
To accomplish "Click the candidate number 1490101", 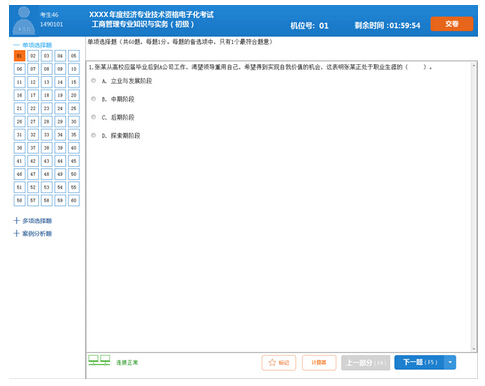I will (51, 24).
